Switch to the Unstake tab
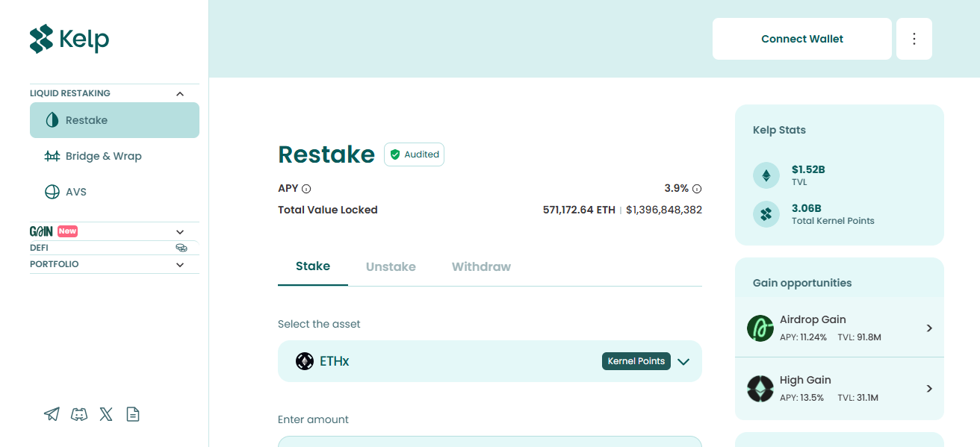The height and width of the screenshot is (447, 980). (391, 266)
